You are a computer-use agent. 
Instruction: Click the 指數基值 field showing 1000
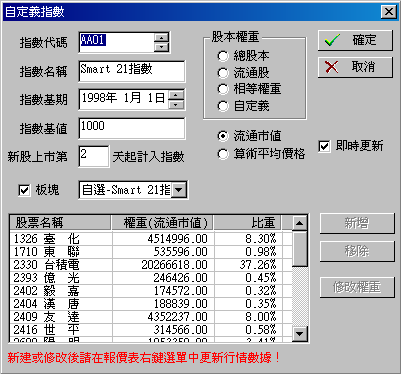coord(132,128)
